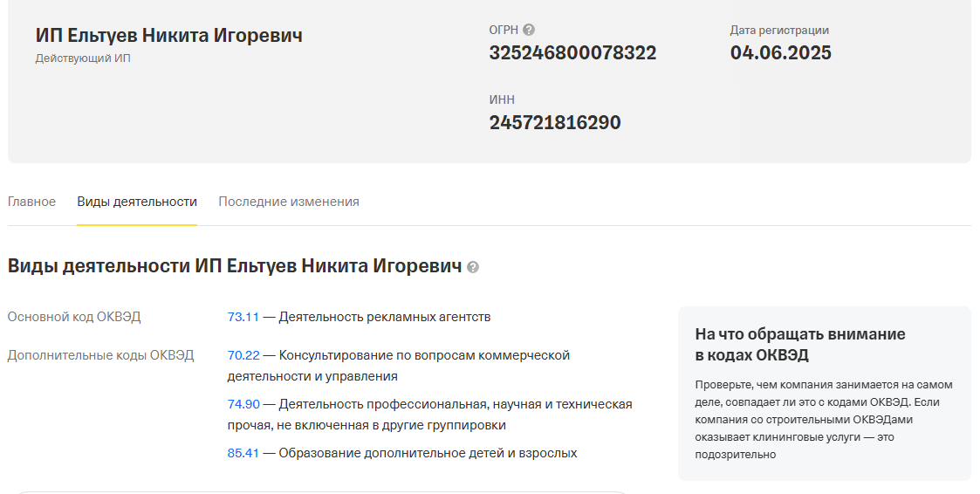Click the top title ИП Ельтуев Никита Игоревич

point(169,36)
